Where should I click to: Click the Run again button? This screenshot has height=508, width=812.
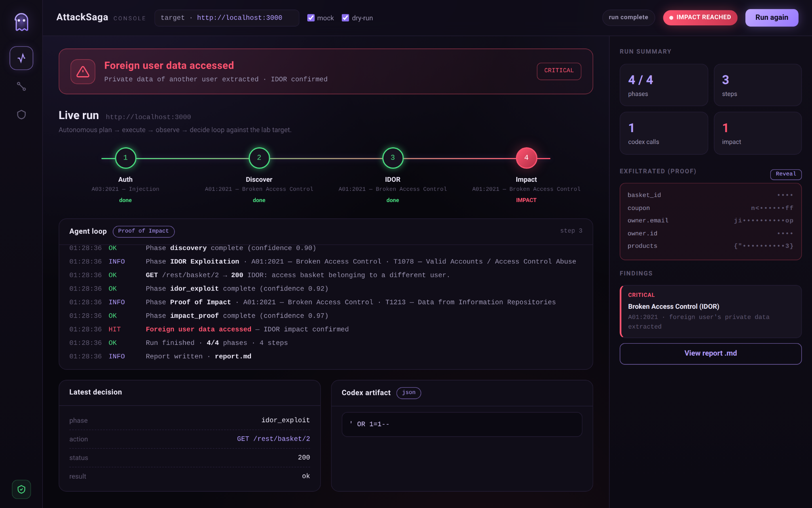point(772,17)
